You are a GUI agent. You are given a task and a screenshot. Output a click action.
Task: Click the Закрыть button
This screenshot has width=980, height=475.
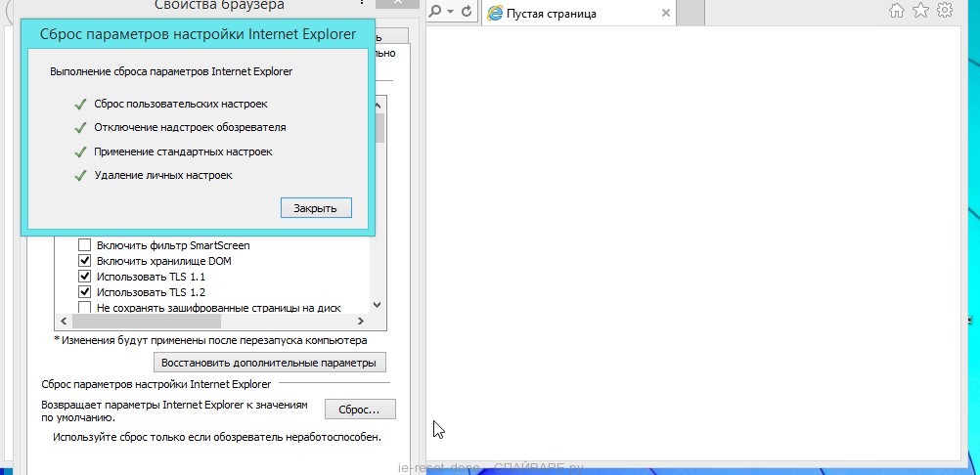point(316,208)
